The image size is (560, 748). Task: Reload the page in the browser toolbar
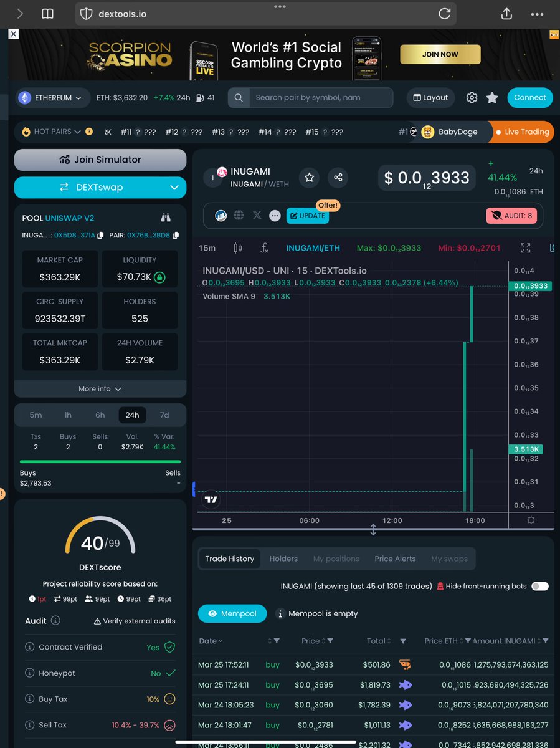[444, 14]
